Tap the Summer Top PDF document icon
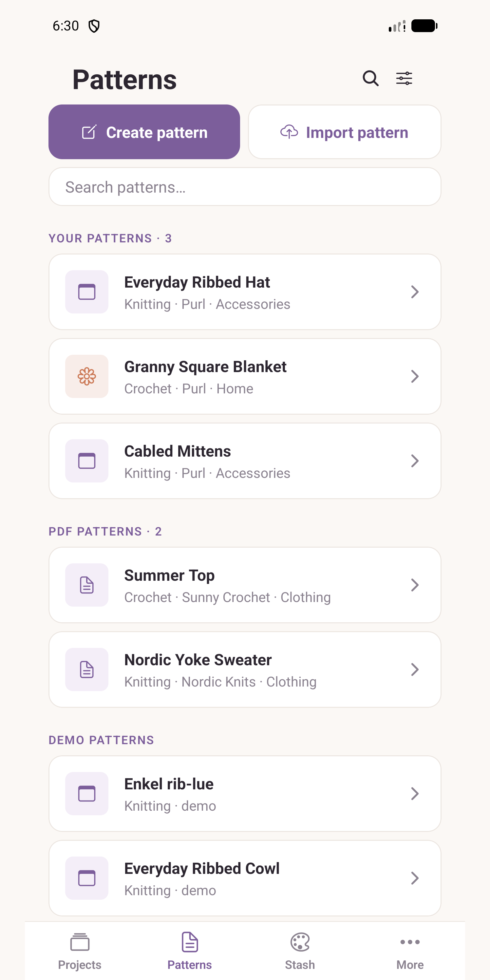The width and height of the screenshot is (490, 980). point(87,585)
